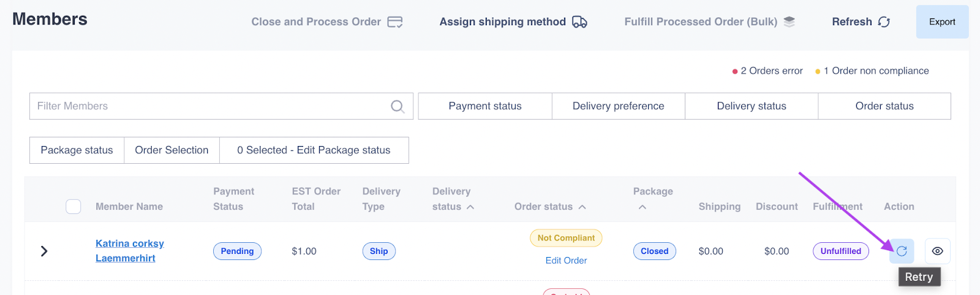Click the Edit Order link
This screenshot has height=295, width=980.
pos(566,261)
